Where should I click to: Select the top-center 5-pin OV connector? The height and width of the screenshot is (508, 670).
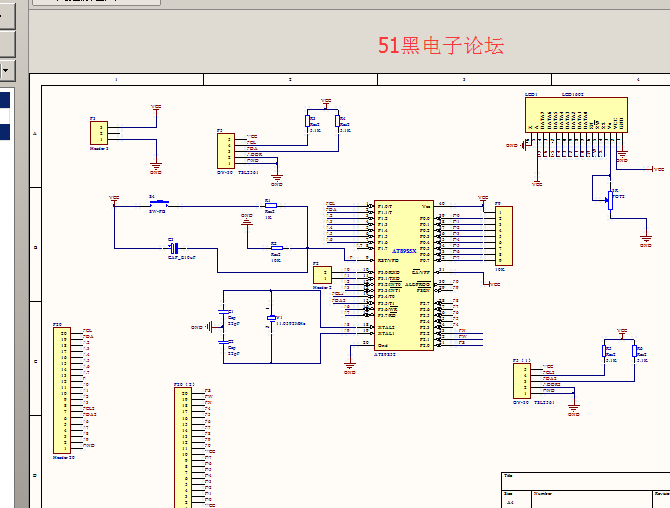(226, 151)
